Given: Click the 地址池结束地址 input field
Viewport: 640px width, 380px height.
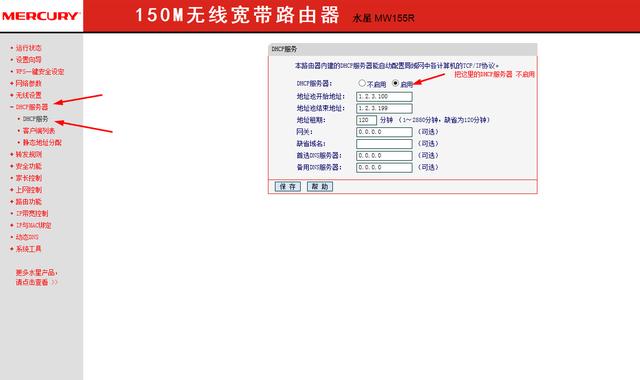Looking at the screenshot, I should coord(384,109).
